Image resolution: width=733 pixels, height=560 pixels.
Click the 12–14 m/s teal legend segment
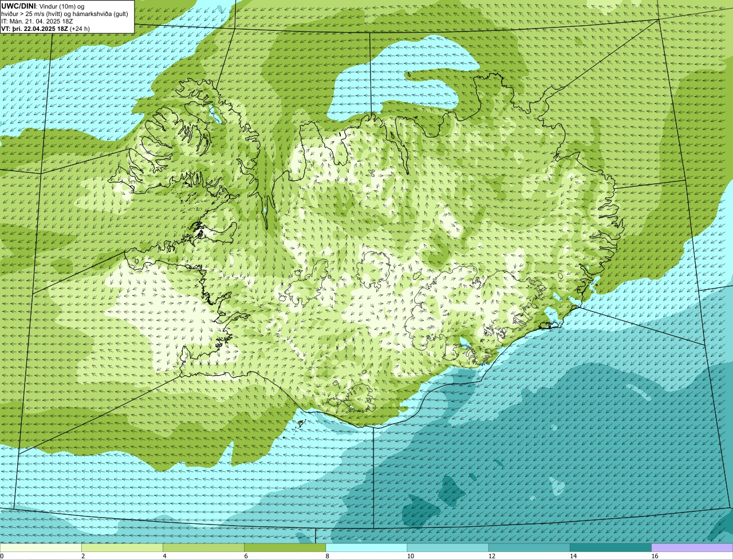coord(529,547)
